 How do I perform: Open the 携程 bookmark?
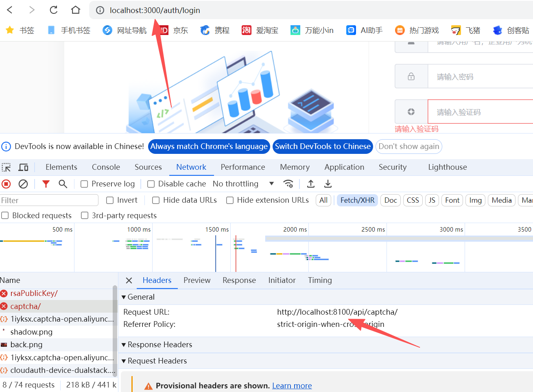(215, 30)
